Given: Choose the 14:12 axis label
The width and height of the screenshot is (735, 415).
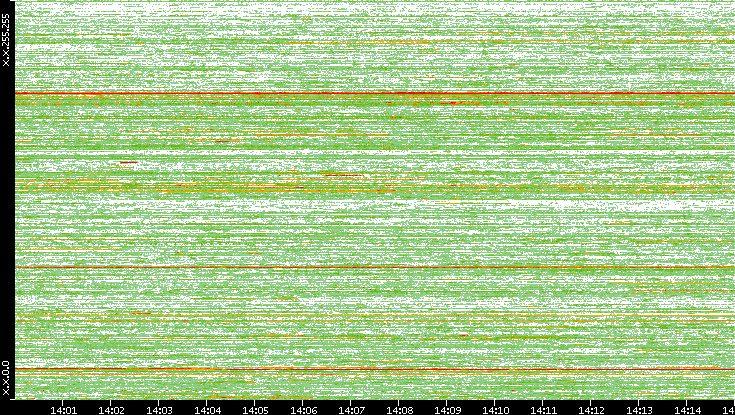Looking at the screenshot, I should (x=591, y=410).
